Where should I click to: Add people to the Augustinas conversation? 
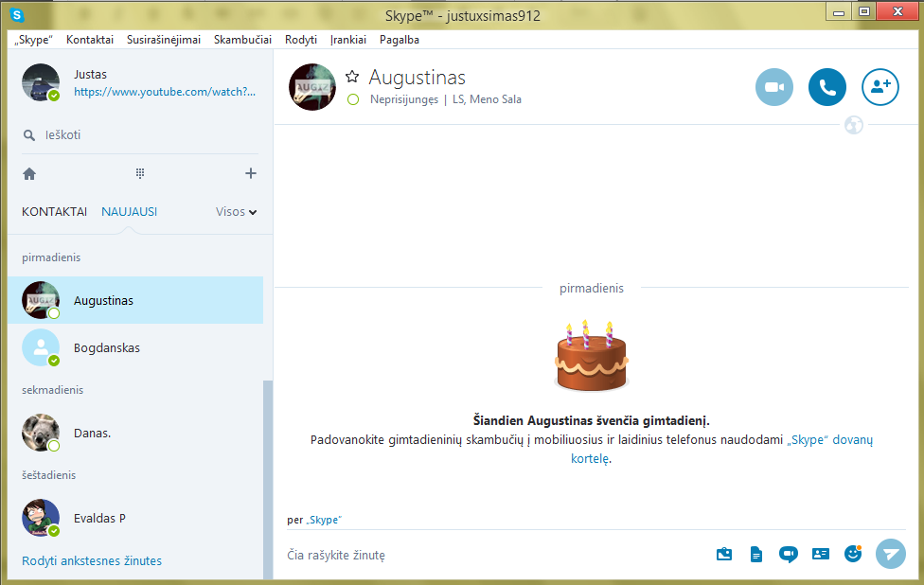click(880, 87)
